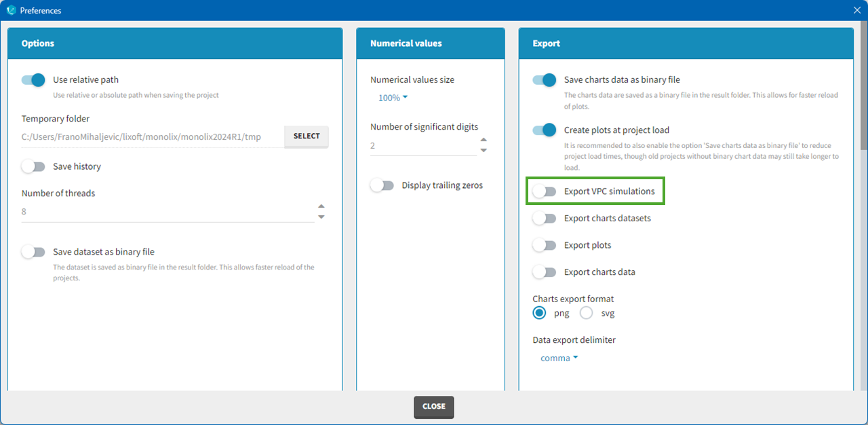
Task: Decrease number of significant digits
Action: click(x=484, y=151)
